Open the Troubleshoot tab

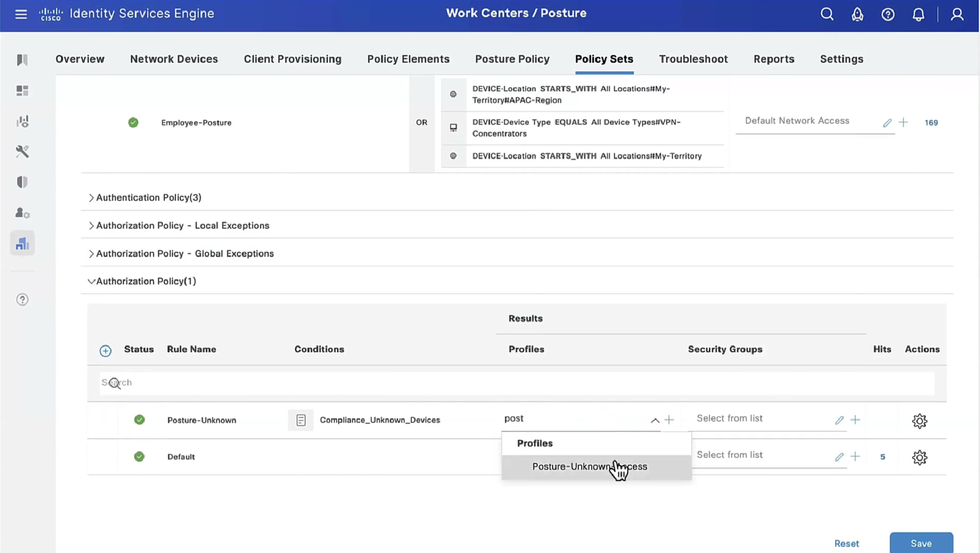[693, 59]
